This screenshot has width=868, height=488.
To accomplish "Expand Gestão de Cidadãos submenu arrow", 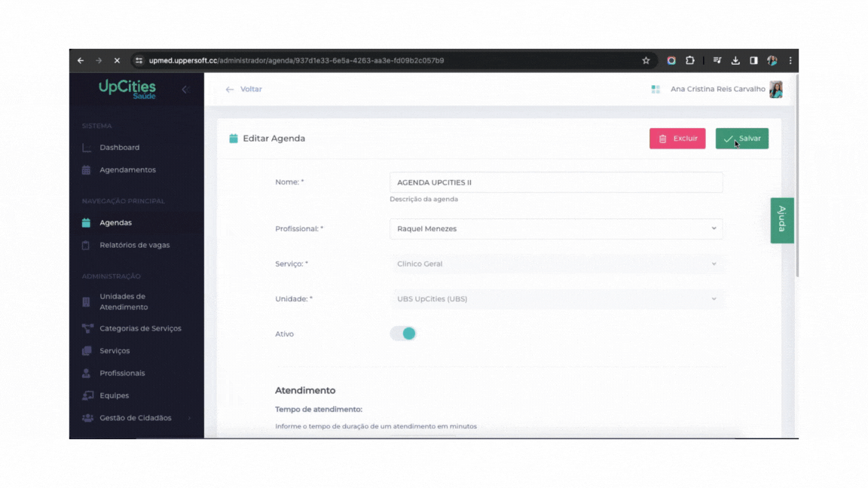I will pos(189,418).
